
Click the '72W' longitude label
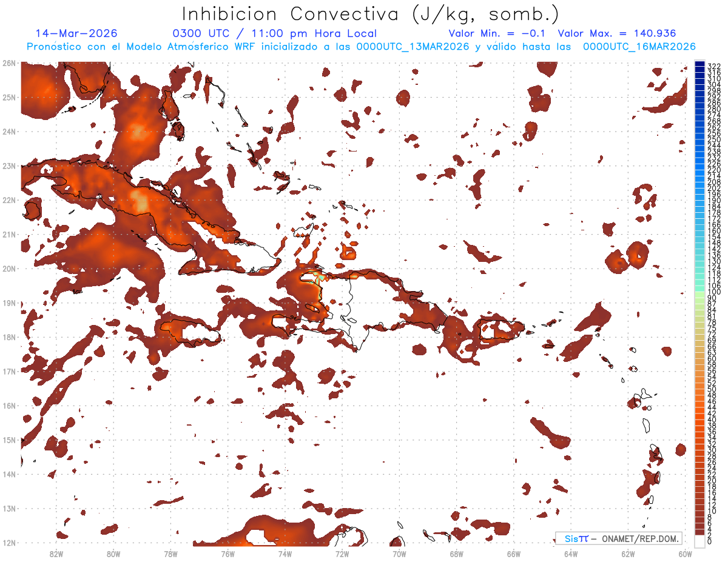342,553
